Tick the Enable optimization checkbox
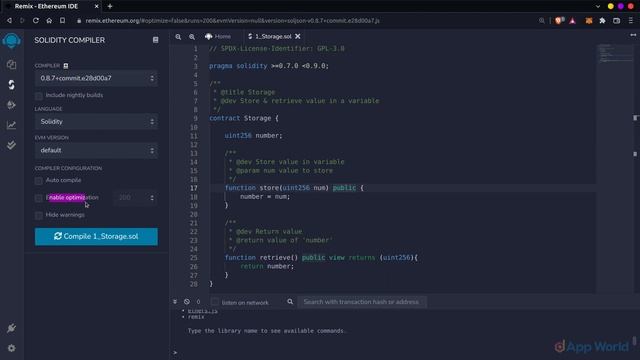 [x=39, y=198]
